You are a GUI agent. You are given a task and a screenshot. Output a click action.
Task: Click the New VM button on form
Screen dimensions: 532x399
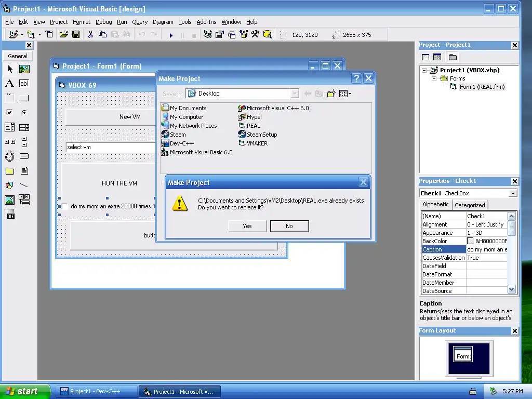click(x=111, y=117)
